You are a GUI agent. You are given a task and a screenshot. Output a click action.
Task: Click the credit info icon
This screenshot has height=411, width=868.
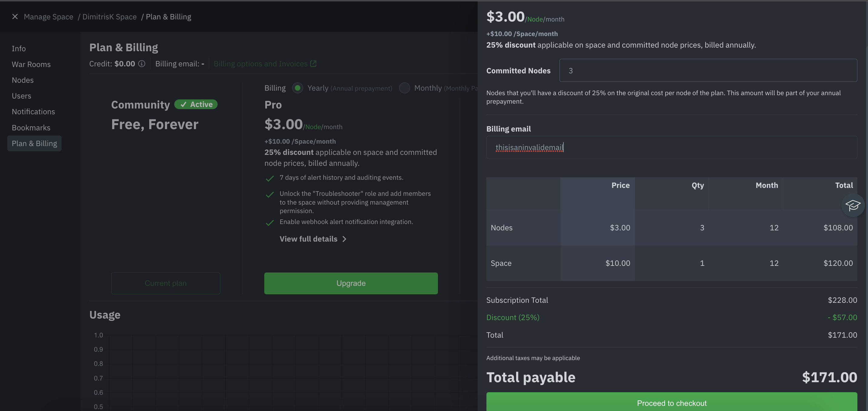(142, 64)
